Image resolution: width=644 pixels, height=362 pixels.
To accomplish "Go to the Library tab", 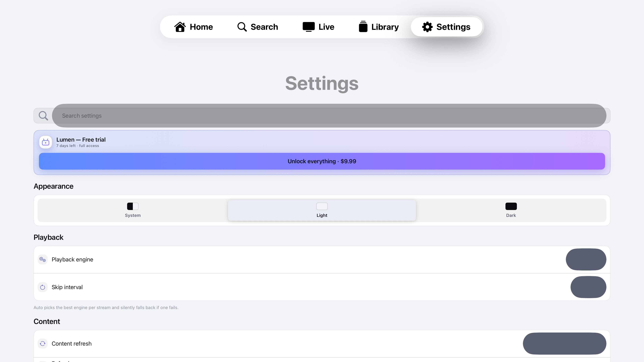I will 379,27.
